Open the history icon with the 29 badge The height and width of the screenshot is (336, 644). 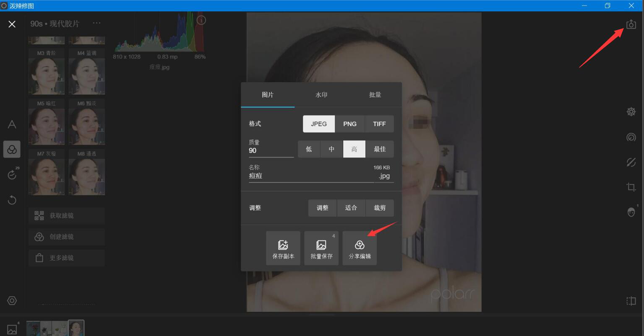[12, 174]
